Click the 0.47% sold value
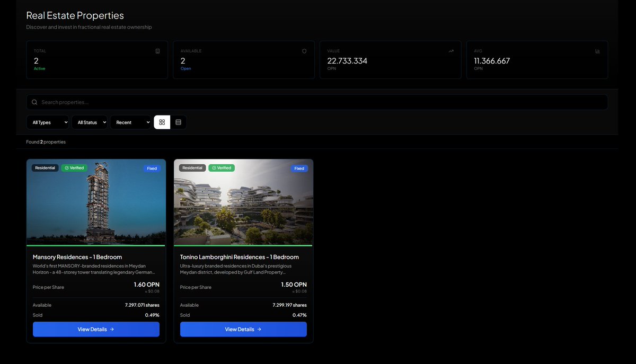This screenshot has height=364, width=636. coord(299,315)
